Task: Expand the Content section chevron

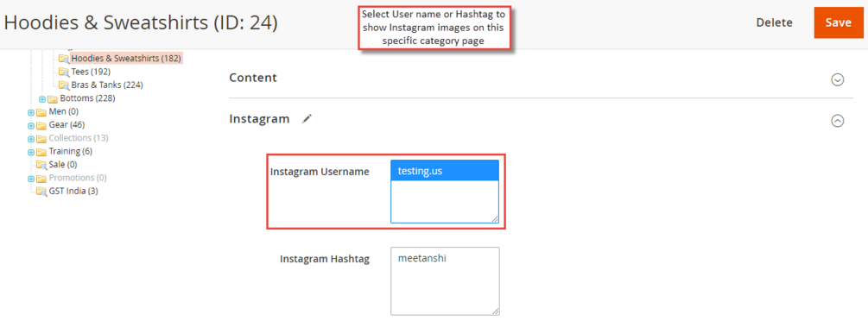Action: pos(838,79)
